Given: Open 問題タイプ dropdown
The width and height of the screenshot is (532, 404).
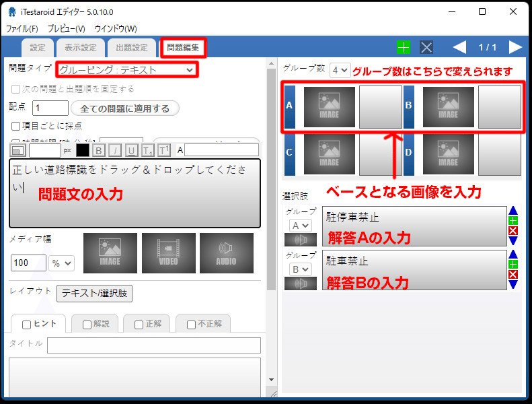Looking at the screenshot, I should (x=126, y=70).
